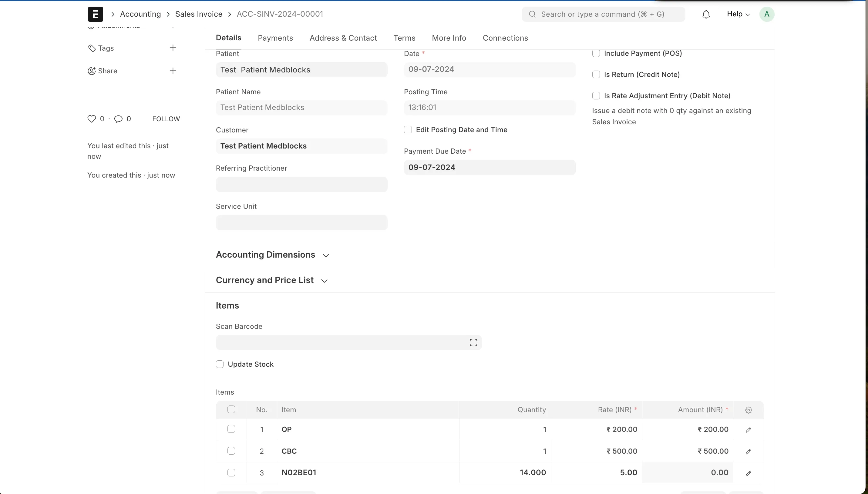The height and width of the screenshot is (494, 868).
Task: Open the notification bell
Action: point(706,14)
